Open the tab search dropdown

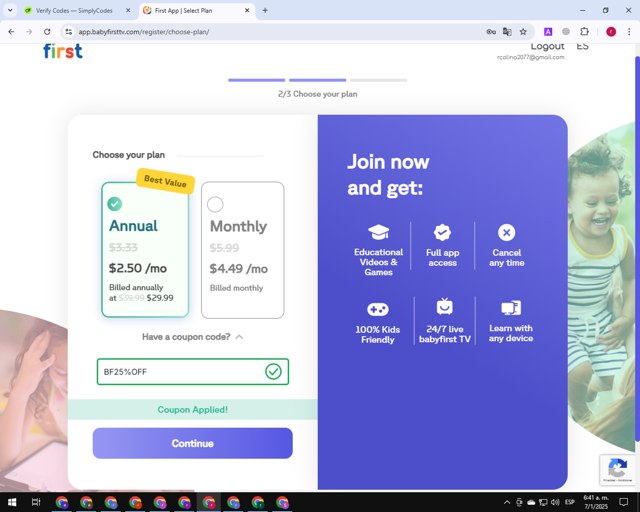[x=10, y=11]
